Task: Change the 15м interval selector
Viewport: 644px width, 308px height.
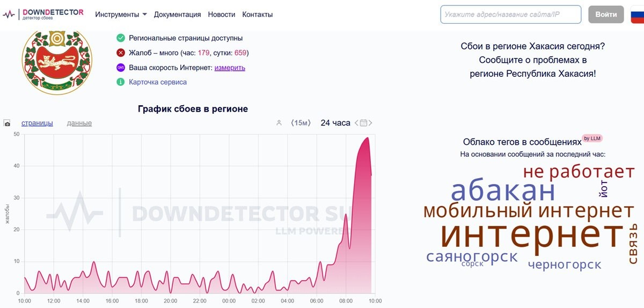Action: (301, 123)
